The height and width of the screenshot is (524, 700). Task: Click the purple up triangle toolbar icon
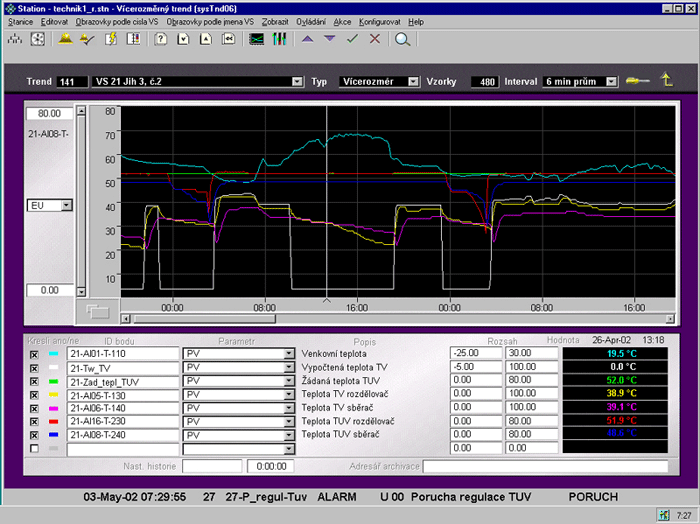point(306,39)
